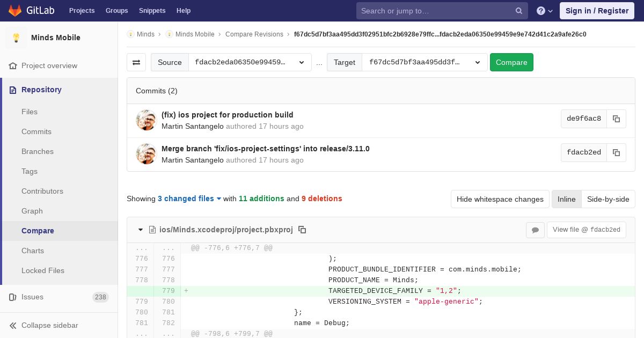The height and width of the screenshot is (338, 644).
Task: Swap source and target revisions icon
Action: point(136,62)
